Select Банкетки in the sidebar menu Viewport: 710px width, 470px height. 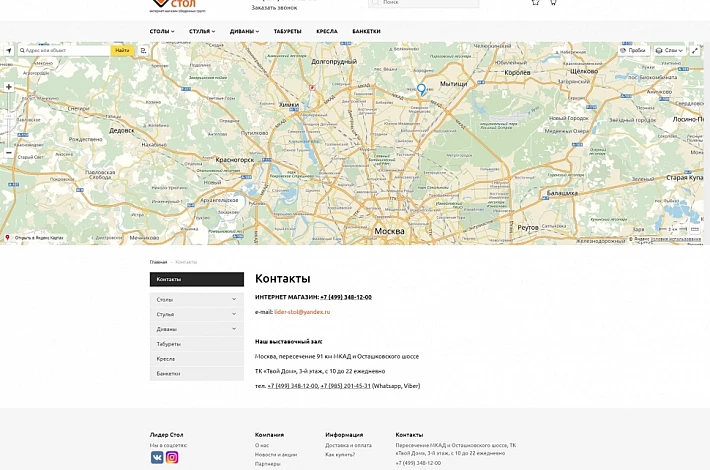(x=197, y=374)
